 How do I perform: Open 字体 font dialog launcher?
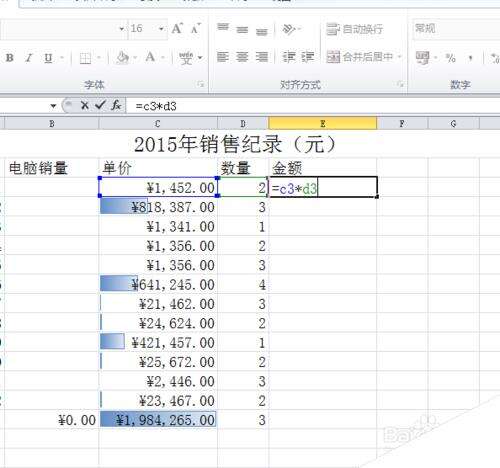click(x=200, y=84)
